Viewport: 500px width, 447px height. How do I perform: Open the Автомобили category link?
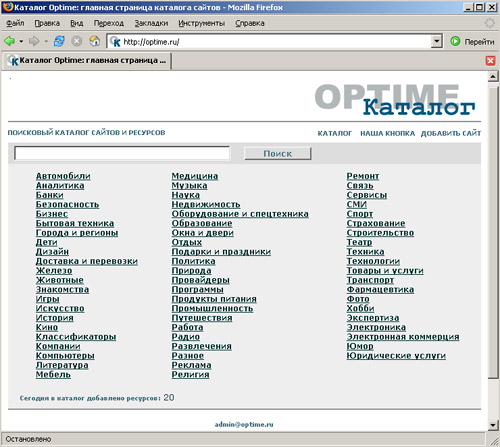[63, 176]
